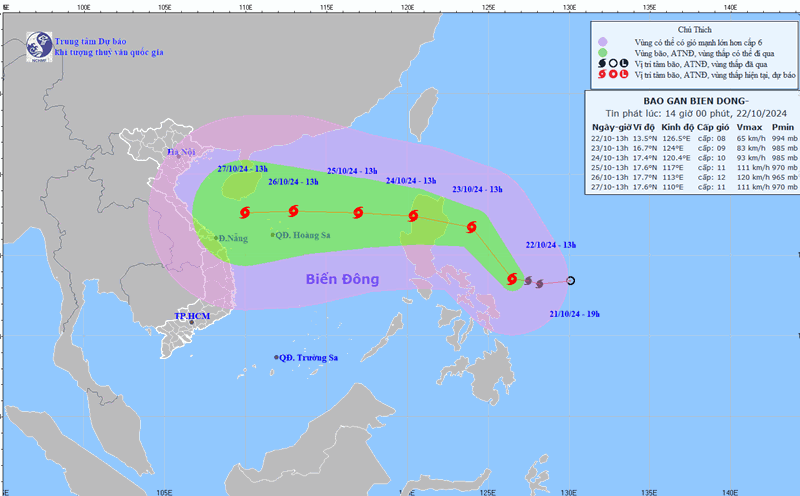Click the Hà Nội city label

[182, 152]
